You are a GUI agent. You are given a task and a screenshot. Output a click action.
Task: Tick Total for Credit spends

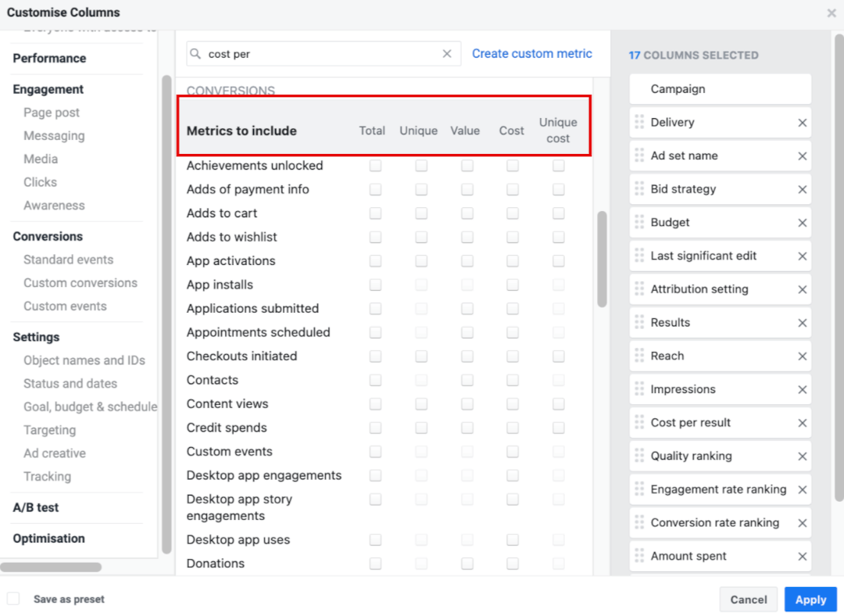point(375,428)
